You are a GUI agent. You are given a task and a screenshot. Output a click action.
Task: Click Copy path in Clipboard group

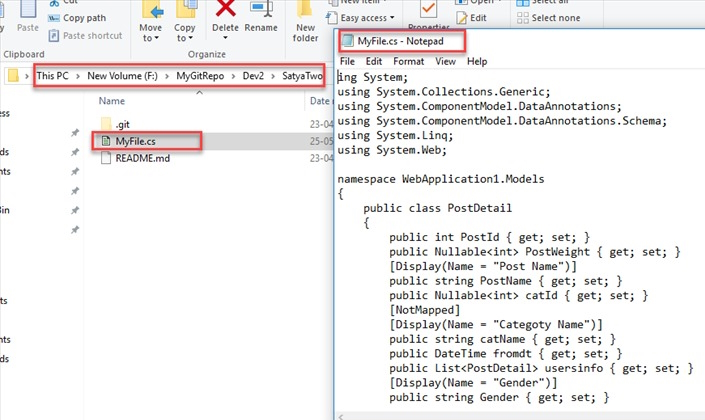click(77, 18)
